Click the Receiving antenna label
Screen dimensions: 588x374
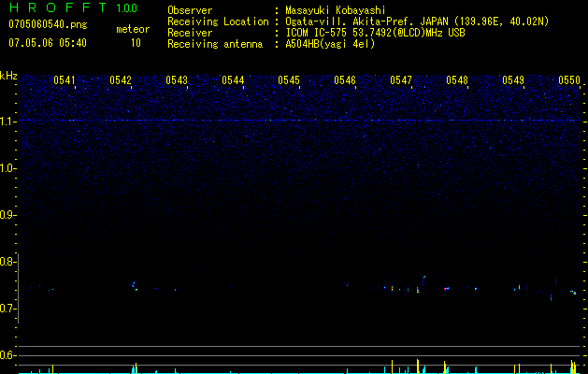click(215, 44)
